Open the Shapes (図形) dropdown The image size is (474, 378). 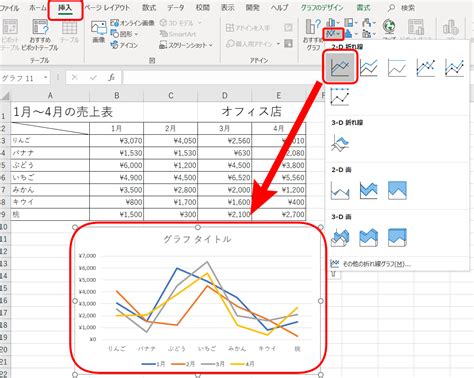tap(124, 34)
